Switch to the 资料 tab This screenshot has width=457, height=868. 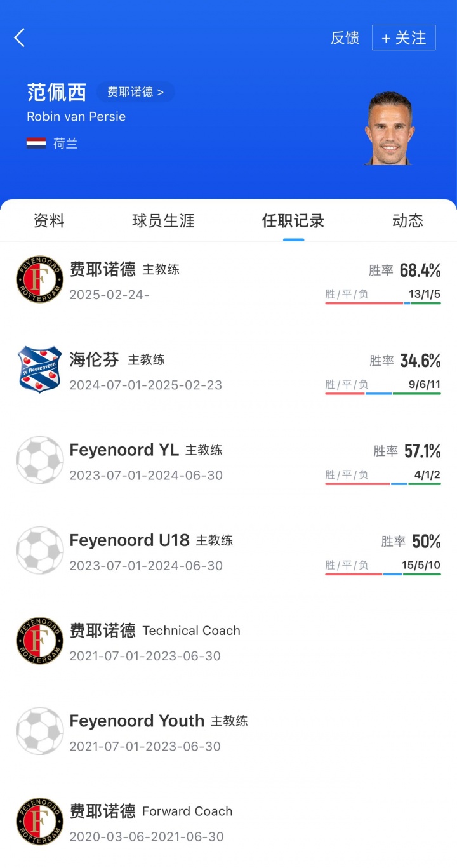(x=49, y=221)
